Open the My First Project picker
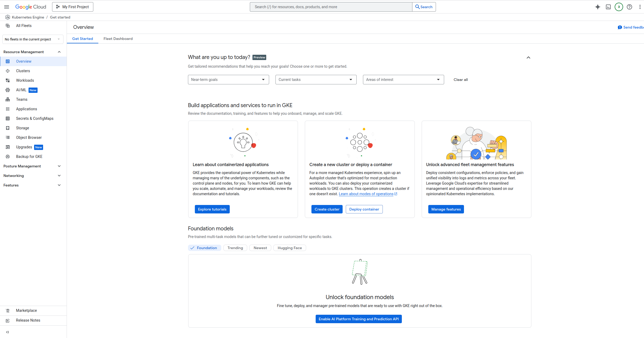The image size is (644, 338). (x=72, y=7)
